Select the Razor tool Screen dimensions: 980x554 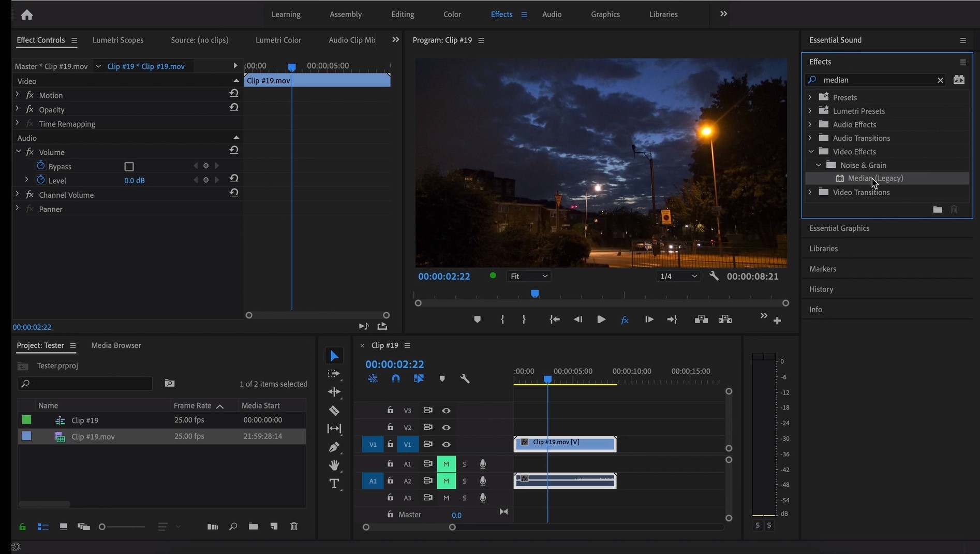334,411
